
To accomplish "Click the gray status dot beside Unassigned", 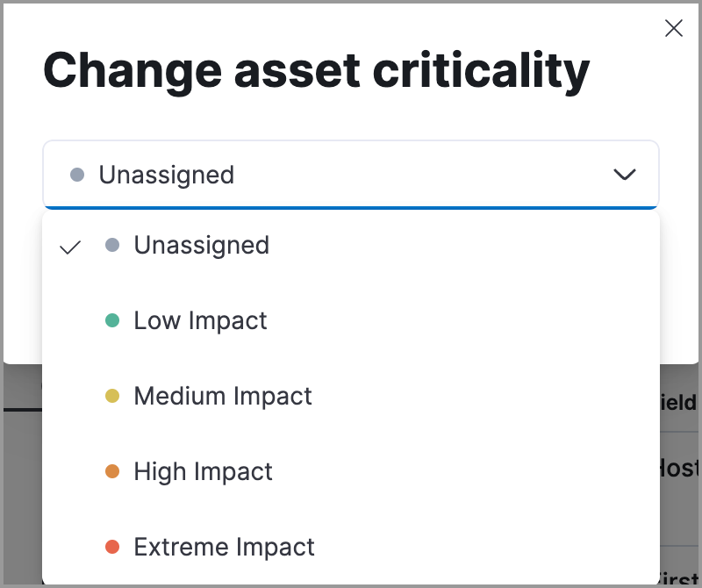I will click(x=112, y=246).
